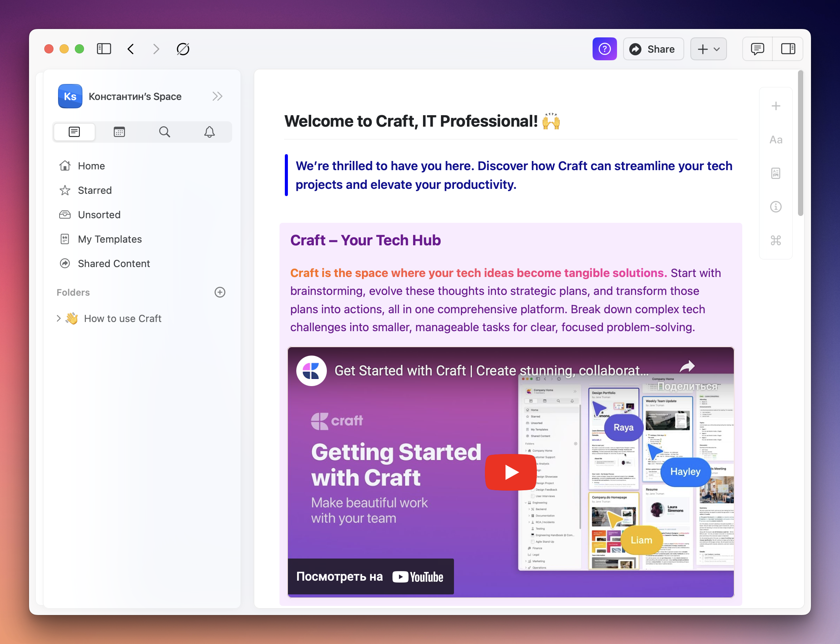Open Shared Content in sidebar
The width and height of the screenshot is (840, 644).
(113, 264)
